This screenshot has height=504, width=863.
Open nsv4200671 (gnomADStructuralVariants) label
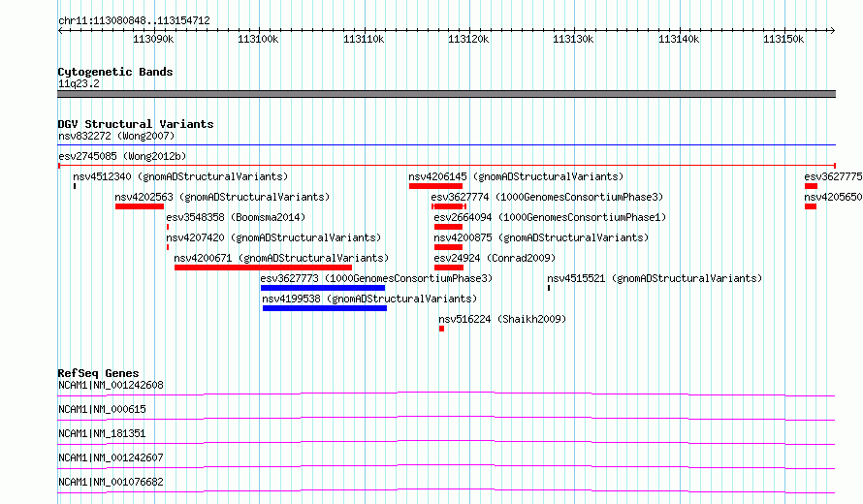pos(281,258)
